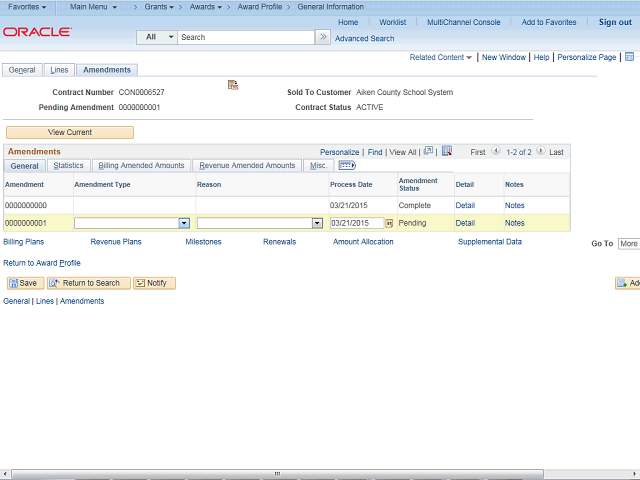Open Detail link for Pending amendment
Image resolution: width=640 pixels, height=480 pixels.
click(x=465, y=223)
